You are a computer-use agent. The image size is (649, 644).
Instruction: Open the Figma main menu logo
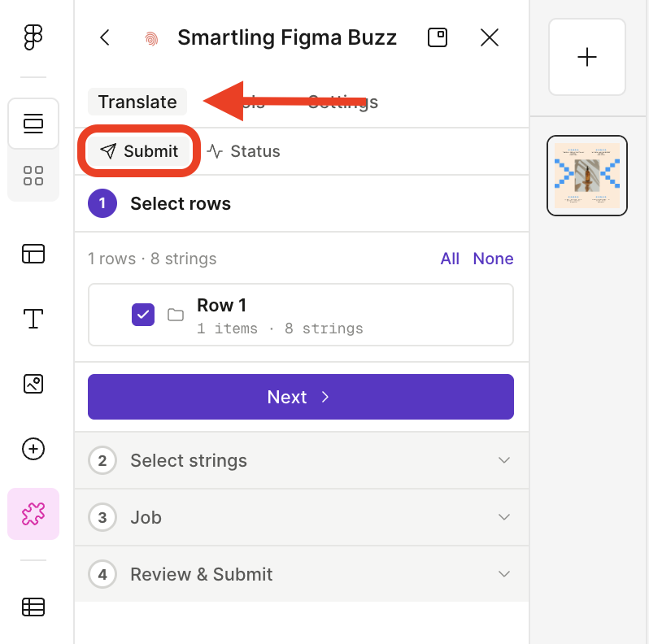[x=33, y=37]
